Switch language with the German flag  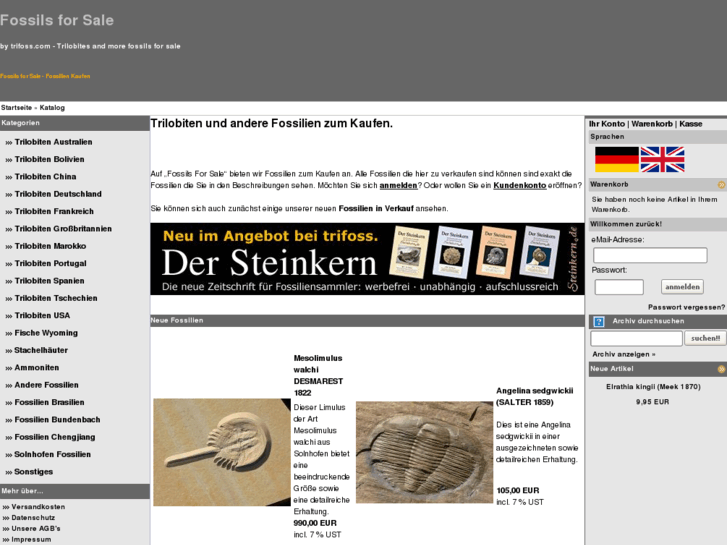[x=617, y=159]
